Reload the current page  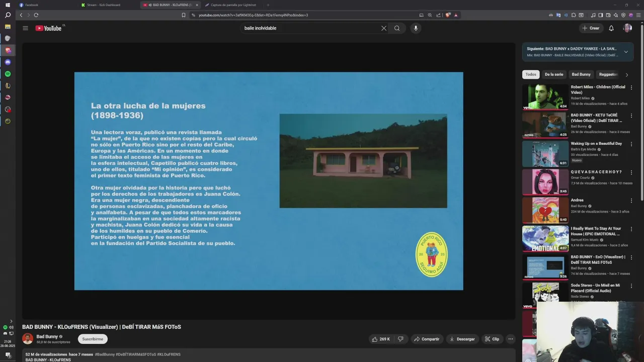tap(36, 15)
